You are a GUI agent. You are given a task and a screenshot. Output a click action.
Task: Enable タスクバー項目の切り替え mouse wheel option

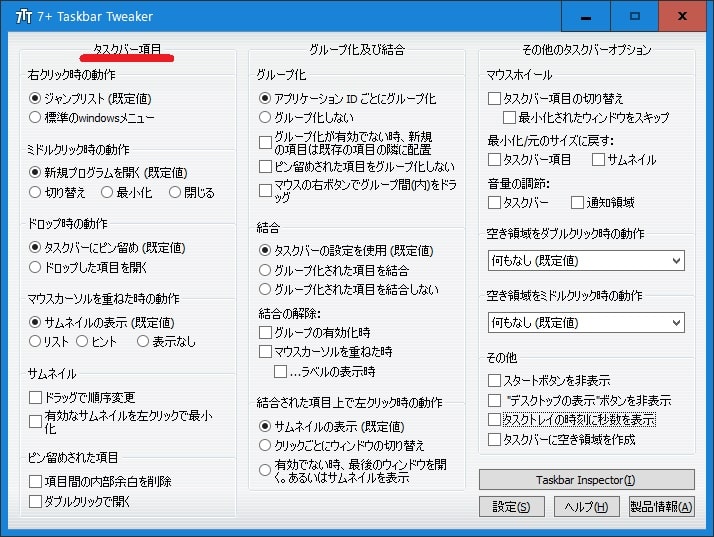coord(494,98)
